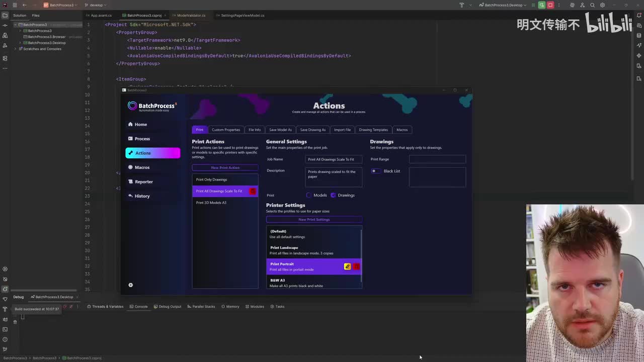Switch to the Files view in Explorer

(36, 16)
